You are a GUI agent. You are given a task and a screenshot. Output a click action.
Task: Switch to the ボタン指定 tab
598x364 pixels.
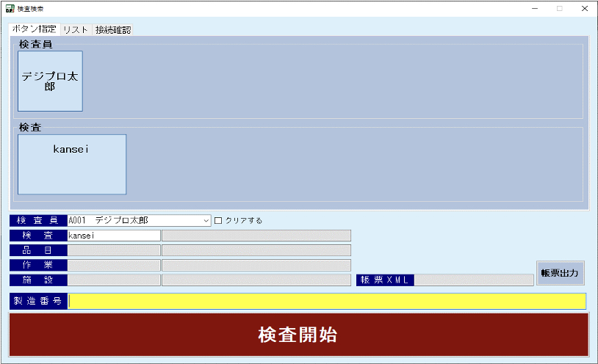pyautogui.click(x=35, y=29)
